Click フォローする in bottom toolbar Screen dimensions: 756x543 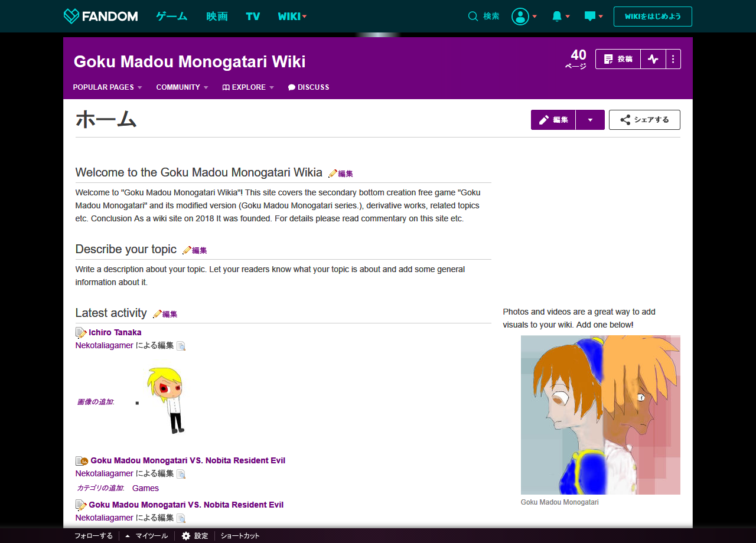[93, 536]
